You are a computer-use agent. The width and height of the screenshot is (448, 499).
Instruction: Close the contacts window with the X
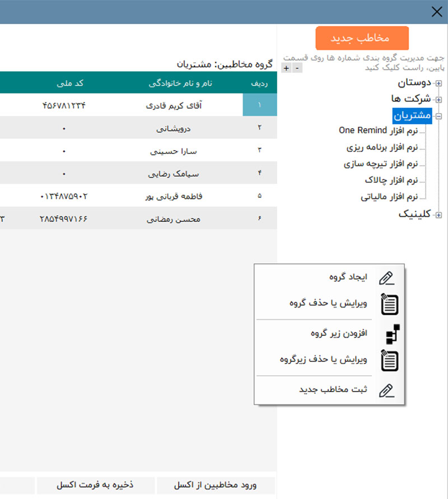tap(436, 12)
